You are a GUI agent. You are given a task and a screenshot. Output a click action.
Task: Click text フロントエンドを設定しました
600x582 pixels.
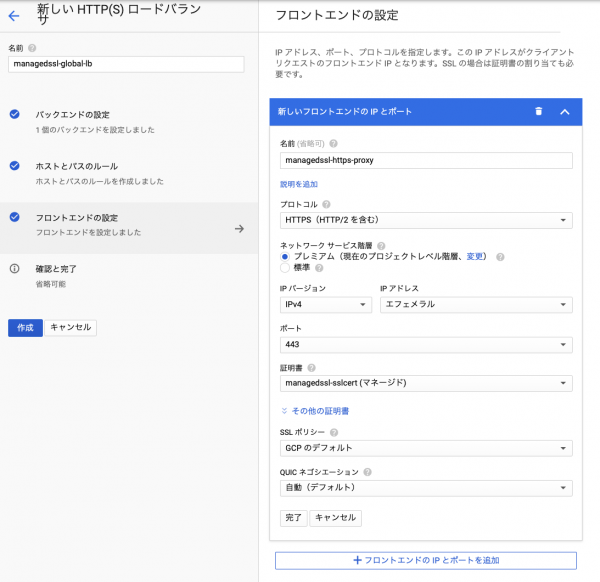tap(88, 232)
